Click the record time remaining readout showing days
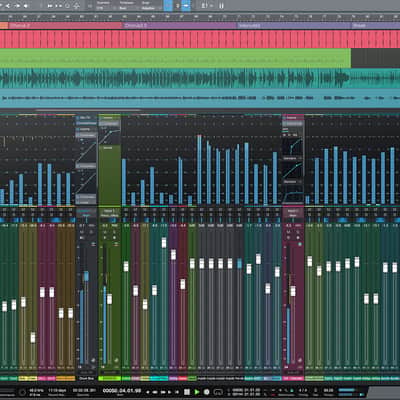Image resolution: width=400 pixels, height=400 pixels. click(x=57, y=390)
